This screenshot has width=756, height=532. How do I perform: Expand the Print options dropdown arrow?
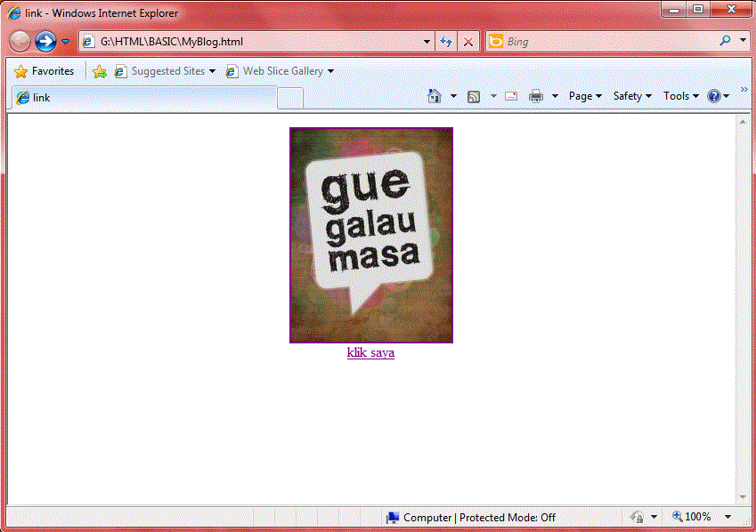pyautogui.click(x=555, y=96)
